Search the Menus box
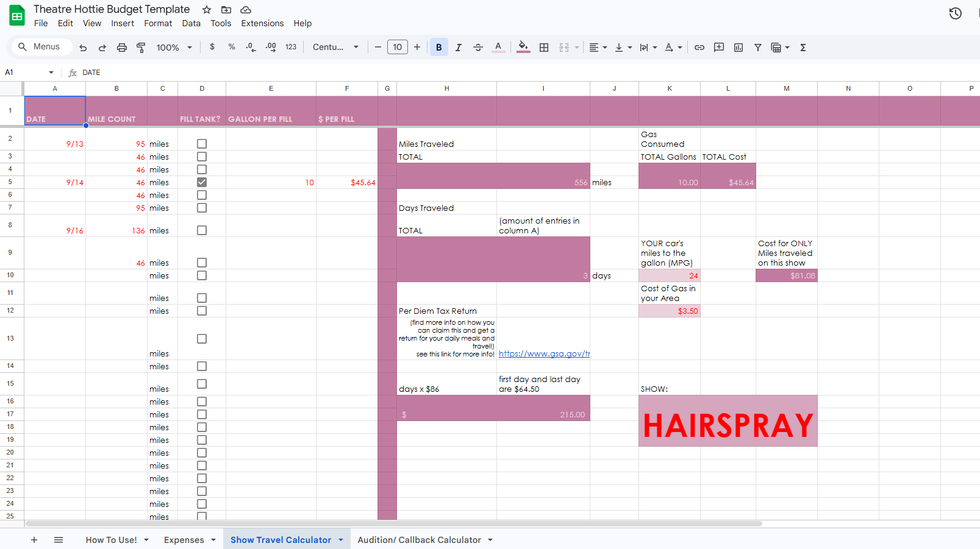The height and width of the screenshot is (549, 980). [x=40, y=47]
